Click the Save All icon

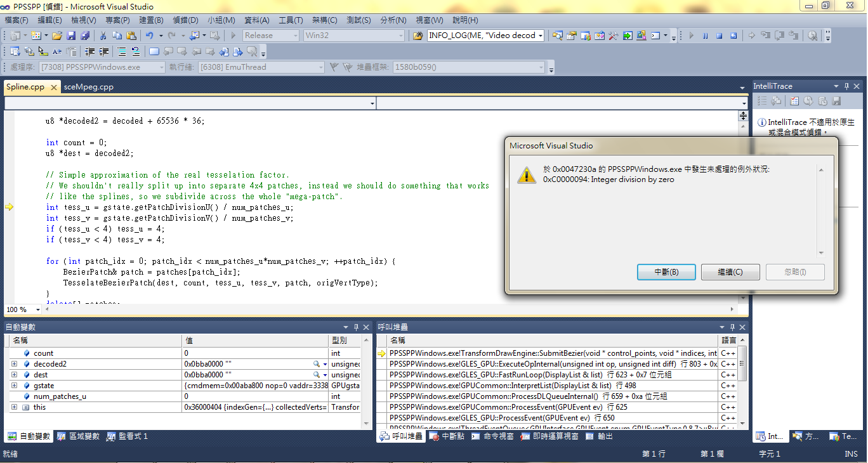click(85, 36)
